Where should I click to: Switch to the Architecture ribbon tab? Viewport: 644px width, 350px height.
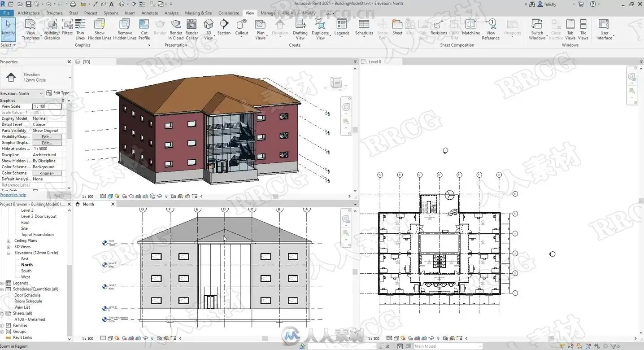29,13
